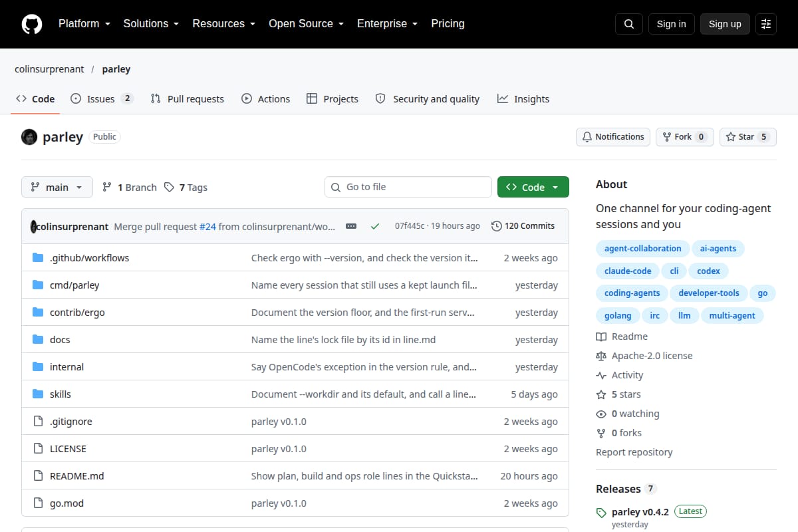Click the Activity pulse icon
The image size is (798, 532).
[x=601, y=375]
